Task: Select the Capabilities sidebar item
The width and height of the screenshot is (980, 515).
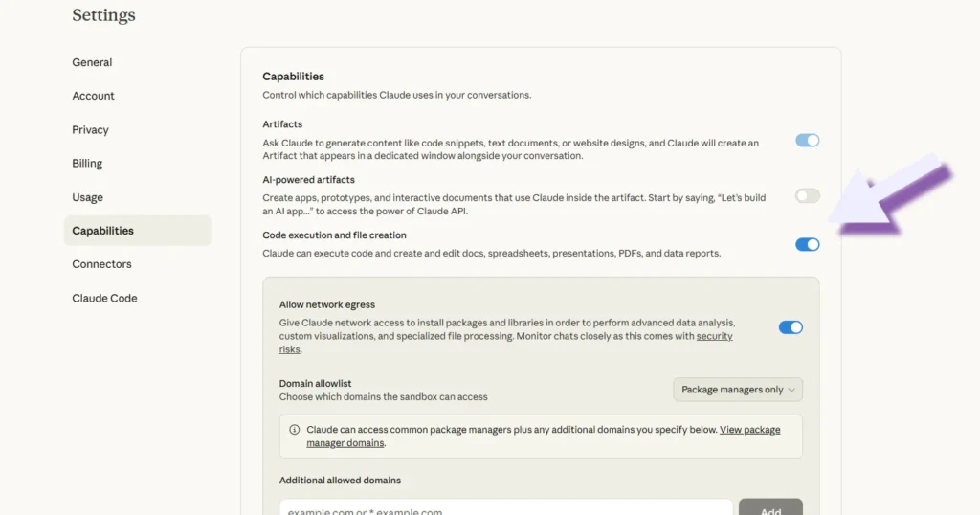Action: 138,231
